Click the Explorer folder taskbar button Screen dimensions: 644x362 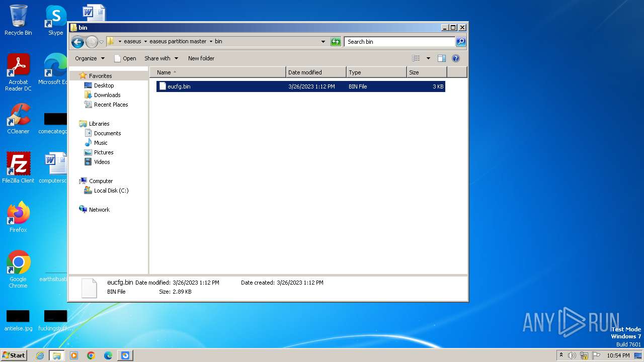click(57, 355)
